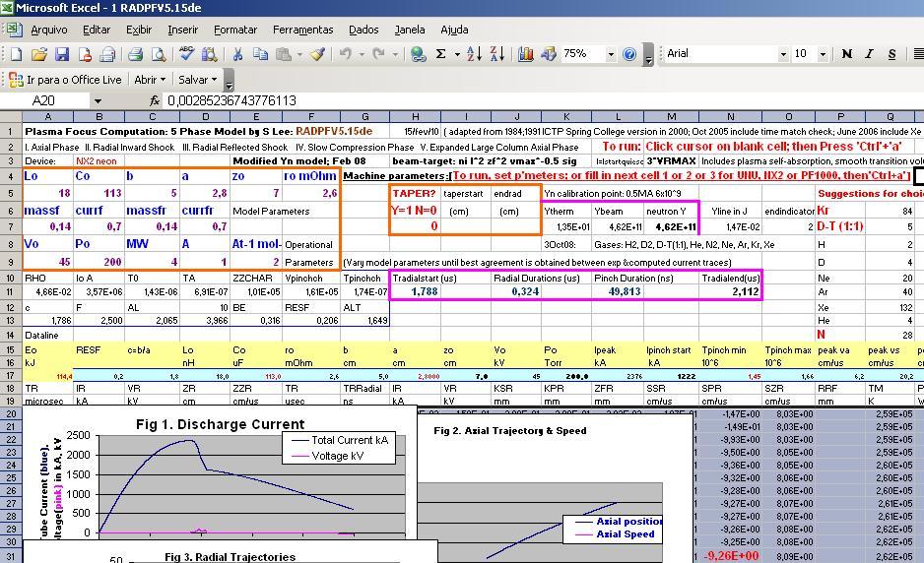Open the Ajuda menu
This screenshot has width=924, height=563.
click(x=454, y=30)
